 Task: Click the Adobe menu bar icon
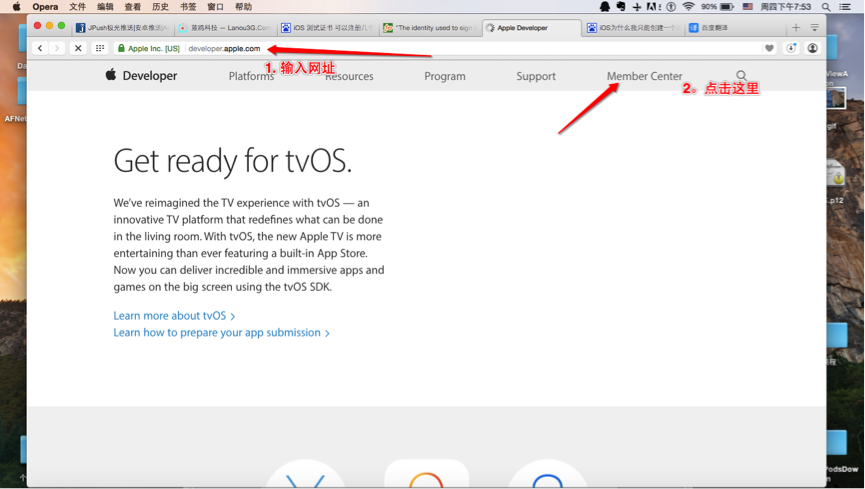click(x=654, y=7)
